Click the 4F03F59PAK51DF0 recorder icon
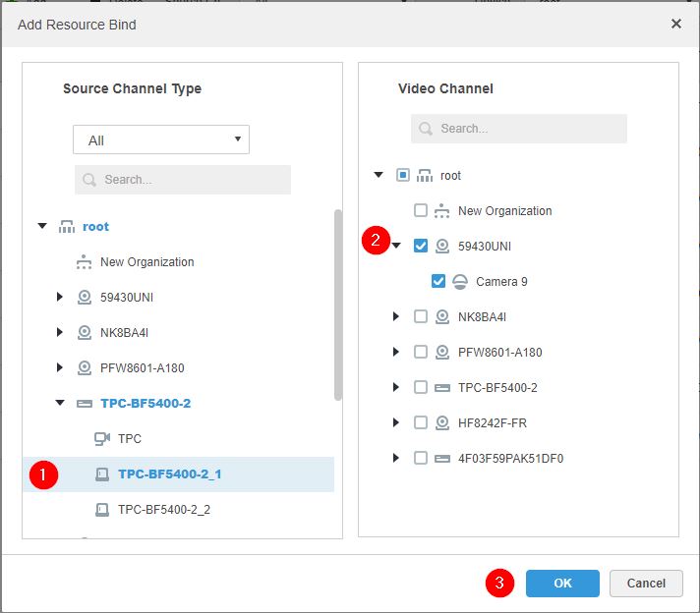Screen dimensions: 700x613 click(442, 459)
